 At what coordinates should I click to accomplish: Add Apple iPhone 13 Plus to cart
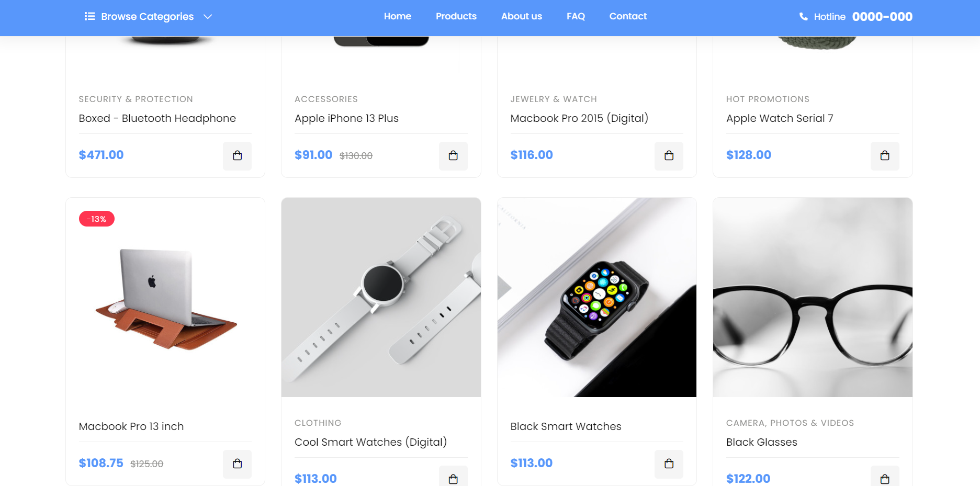point(453,156)
